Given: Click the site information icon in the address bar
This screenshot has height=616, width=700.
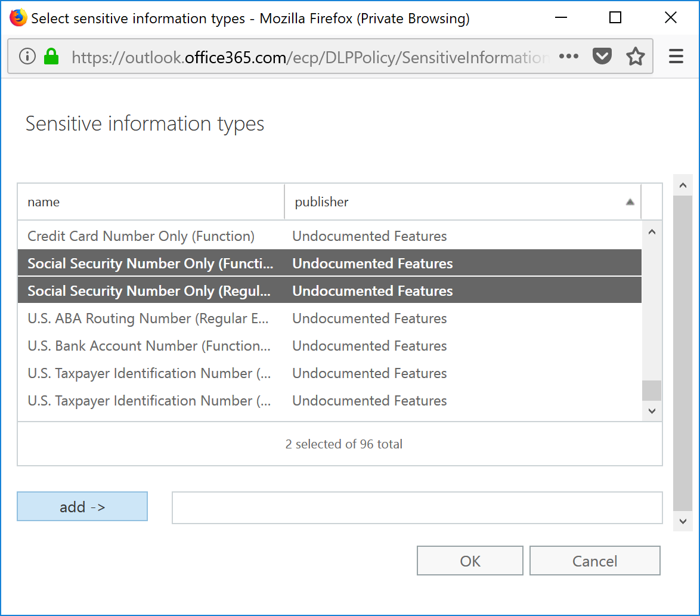Looking at the screenshot, I should click(29, 57).
